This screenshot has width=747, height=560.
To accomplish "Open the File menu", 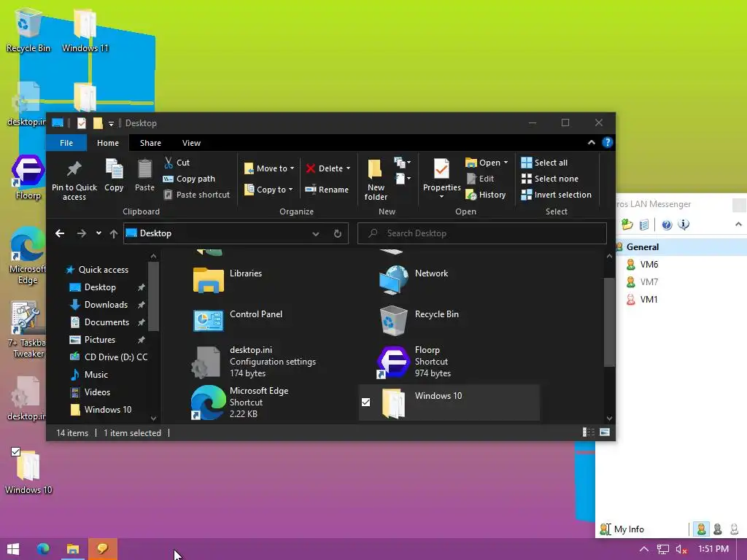I will pos(66,143).
